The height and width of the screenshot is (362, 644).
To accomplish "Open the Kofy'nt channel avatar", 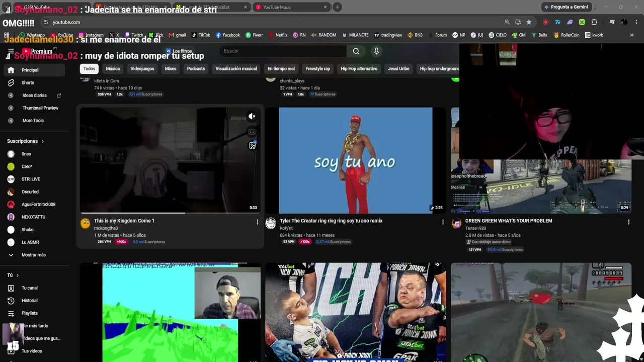I will pos(271,224).
